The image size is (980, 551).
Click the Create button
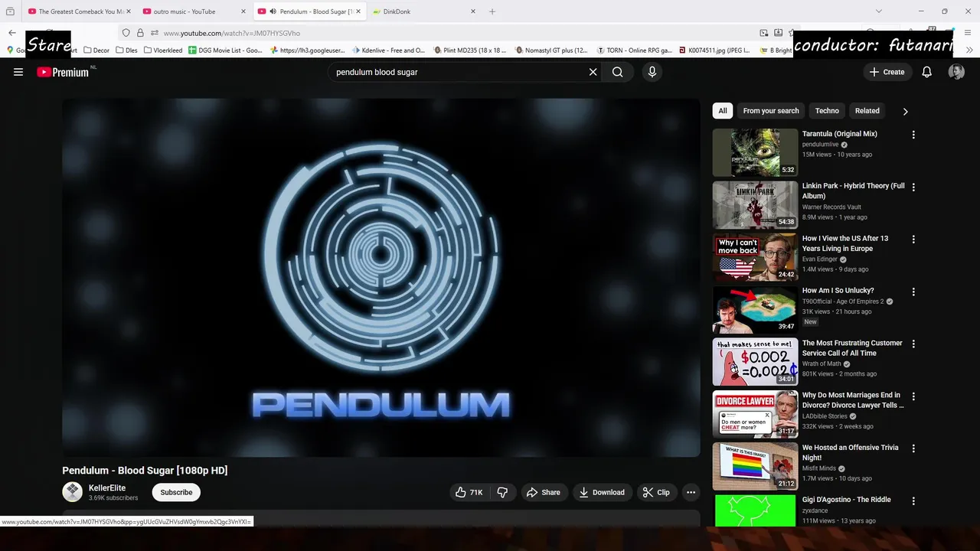click(x=887, y=72)
